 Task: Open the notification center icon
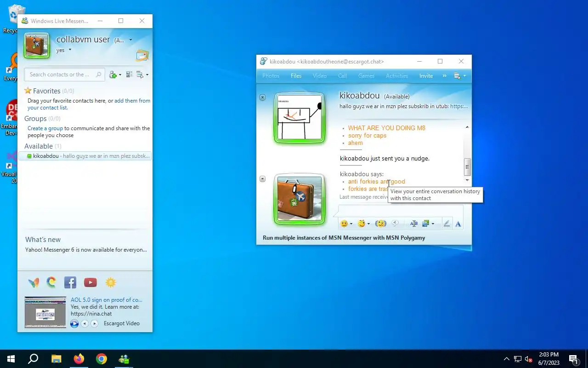pos(574,359)
